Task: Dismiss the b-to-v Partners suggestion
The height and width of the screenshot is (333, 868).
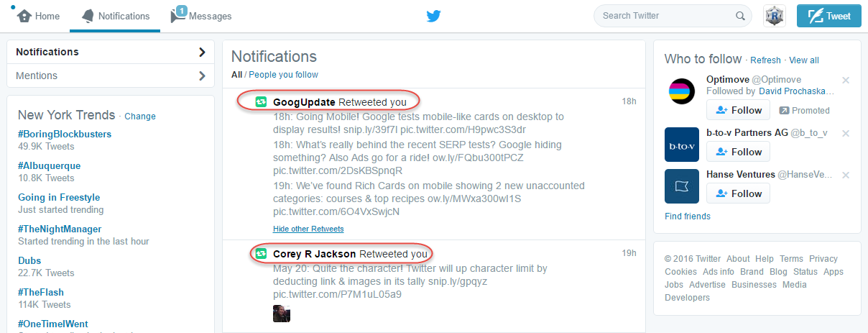Action: point(846,133)
